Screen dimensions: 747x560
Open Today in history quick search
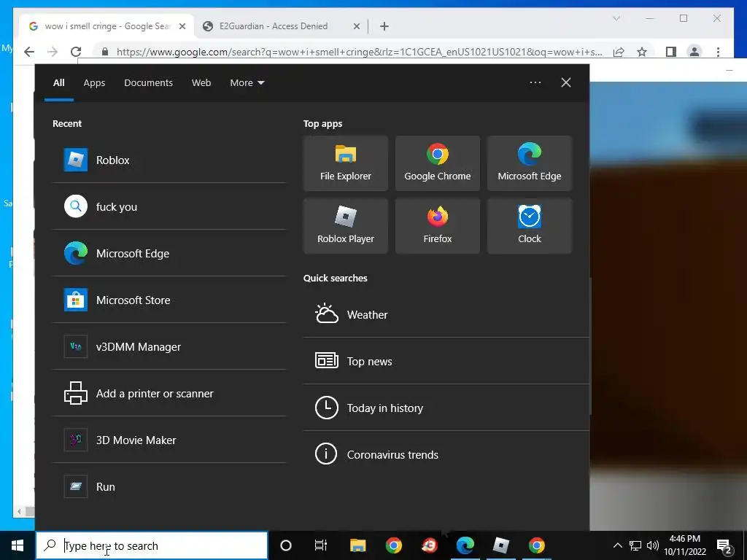446,408
